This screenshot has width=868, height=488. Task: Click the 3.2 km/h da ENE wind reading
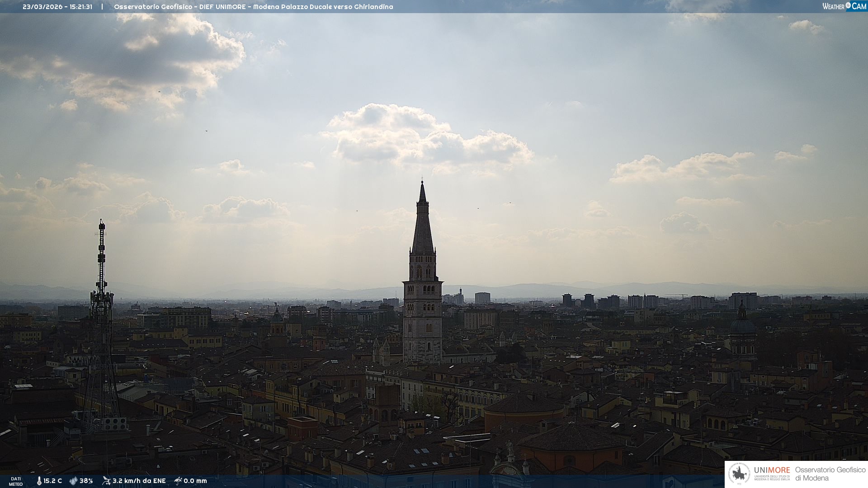point(139,481)
